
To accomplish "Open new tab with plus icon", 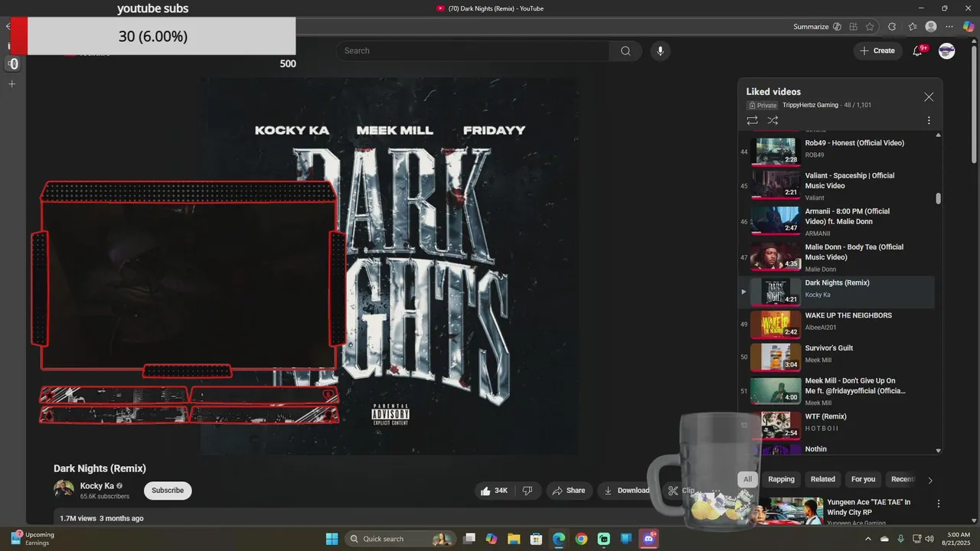I will point(11,83).
